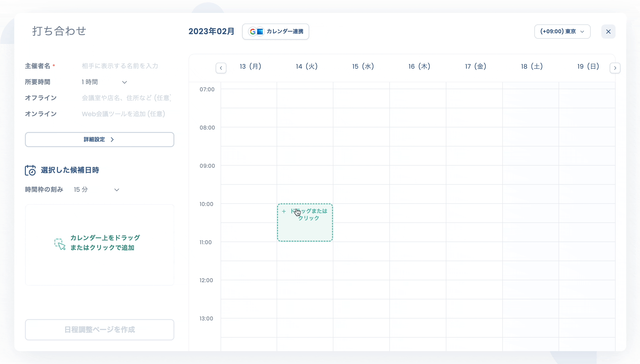The image size is (640, 364).
Task: Open the 時間枠の刻み 15 分 dropdown
Action: click(x=97, y=190)
